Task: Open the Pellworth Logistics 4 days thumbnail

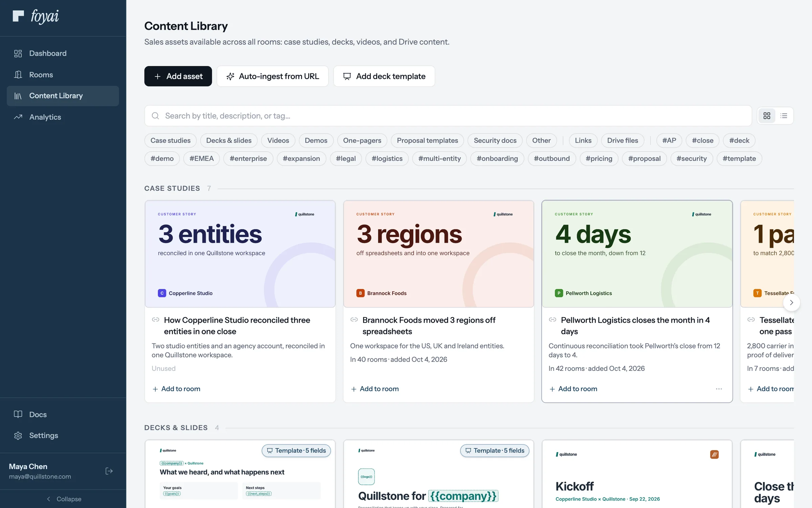Action: 637,254
